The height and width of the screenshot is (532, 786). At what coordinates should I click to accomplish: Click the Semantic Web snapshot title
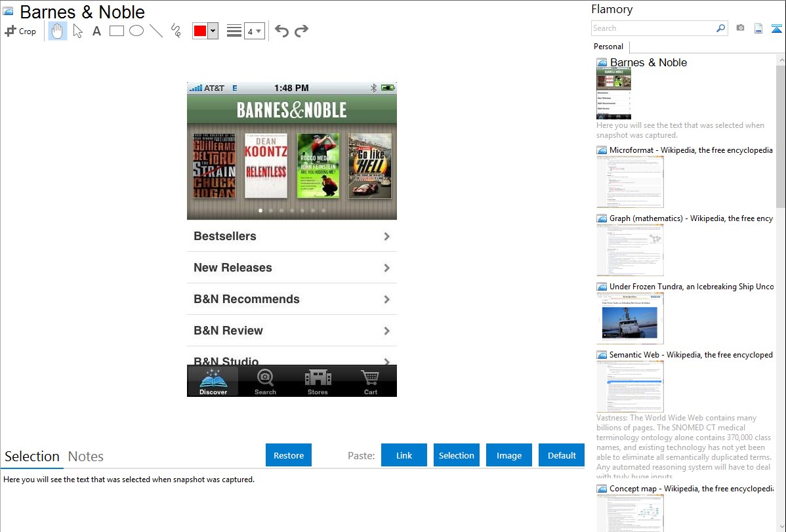click(x=691, y=354)
